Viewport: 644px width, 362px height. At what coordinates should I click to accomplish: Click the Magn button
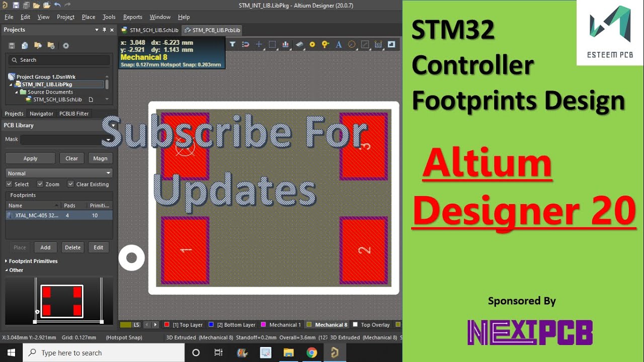(x=100, y=158)
